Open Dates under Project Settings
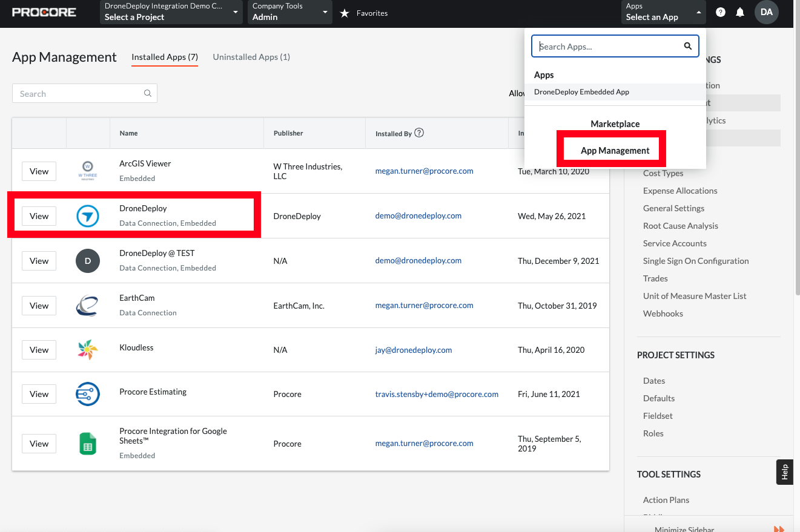Screen dimensions: 800x532 [x=654, y=381]
